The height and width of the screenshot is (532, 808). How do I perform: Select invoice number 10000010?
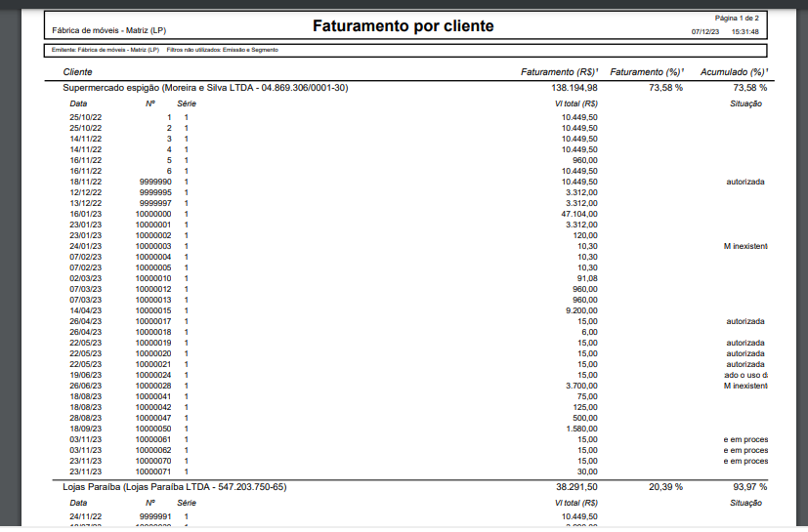coord(153,278)
